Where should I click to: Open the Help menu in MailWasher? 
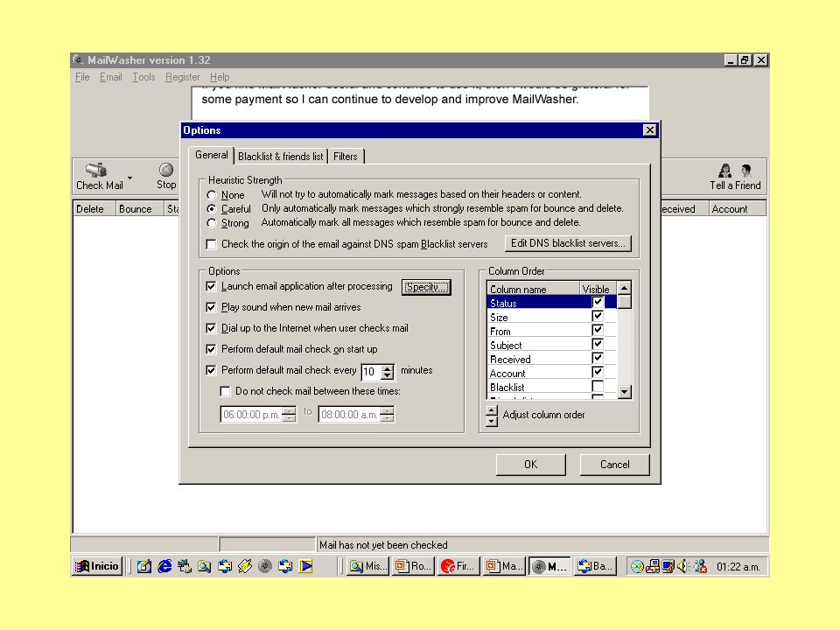(x=220, y=77)
